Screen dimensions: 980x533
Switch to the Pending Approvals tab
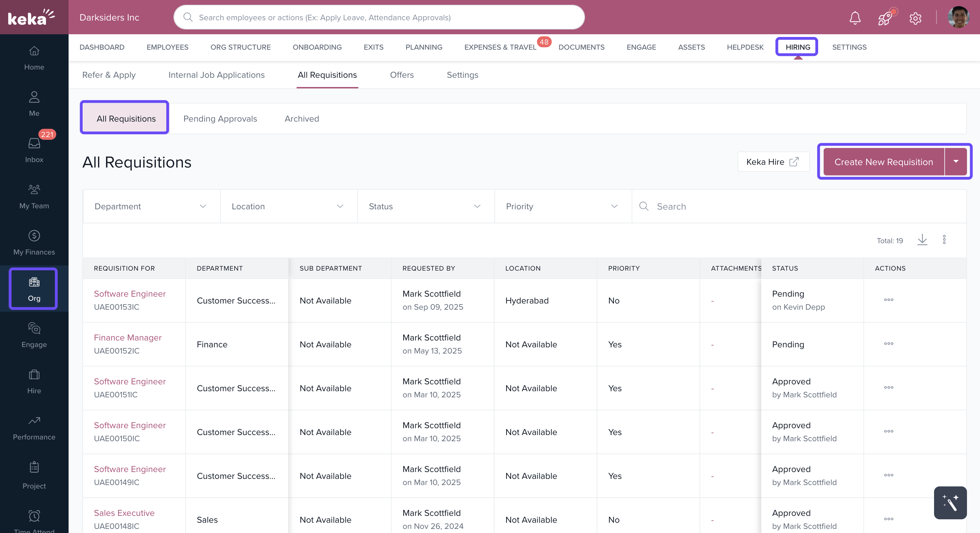220,119
